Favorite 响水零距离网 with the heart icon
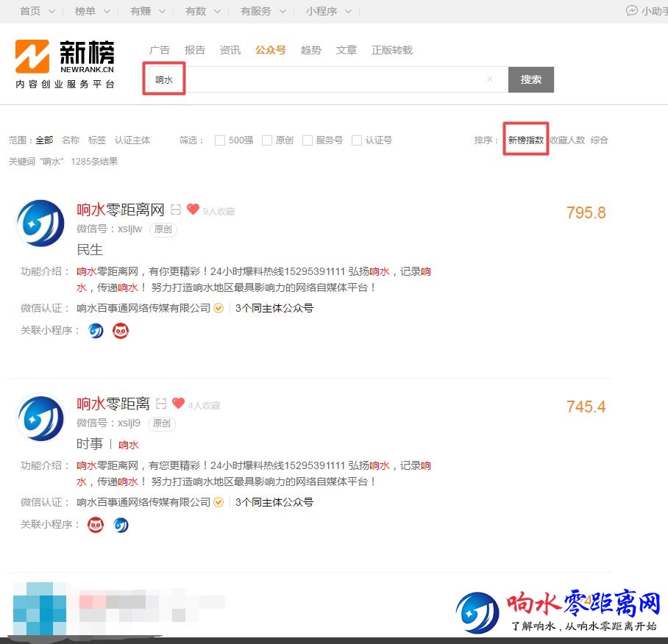Viewport: 668px width, 644px height. pos(193,209)
